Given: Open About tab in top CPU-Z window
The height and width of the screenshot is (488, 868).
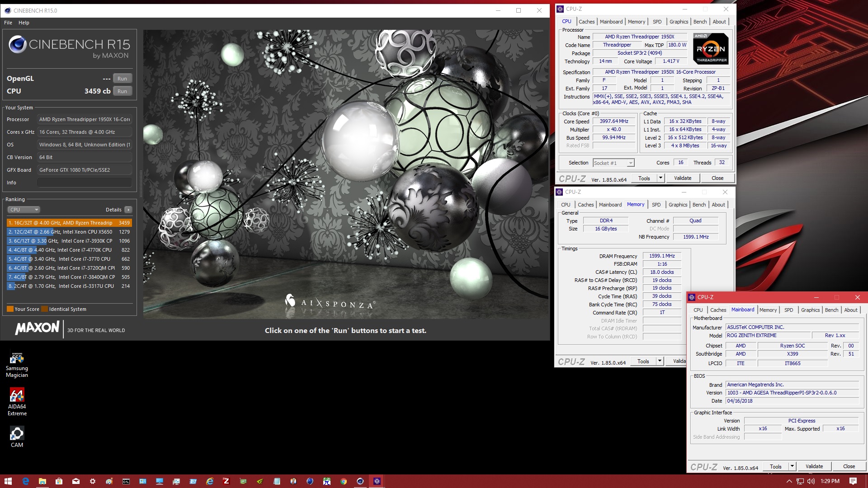Looking at the screenshot, I should coord(719,22).
